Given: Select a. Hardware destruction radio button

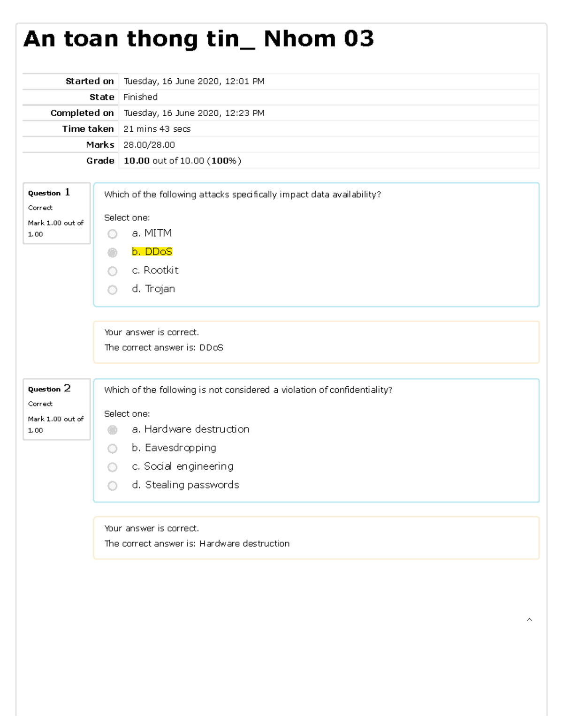Looking at the screenshot, I should (112, 430).
